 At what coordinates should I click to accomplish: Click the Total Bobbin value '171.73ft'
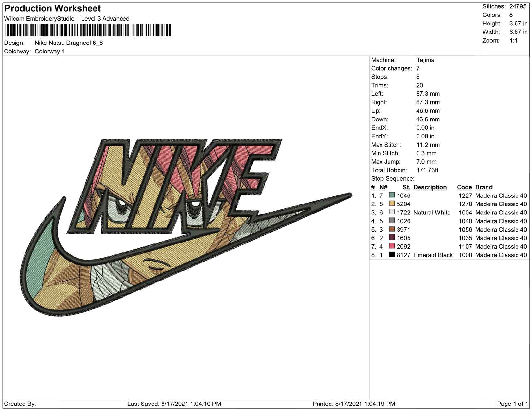pos(427,170)
